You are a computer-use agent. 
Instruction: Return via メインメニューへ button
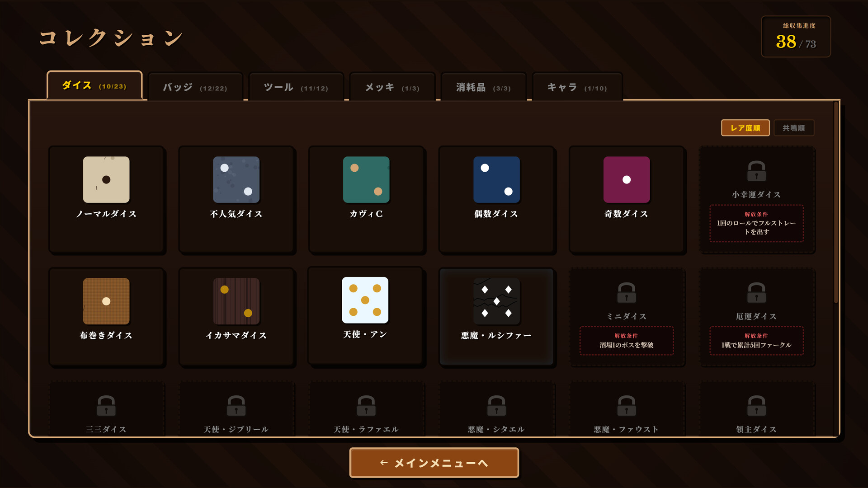[x=434, y=463]
